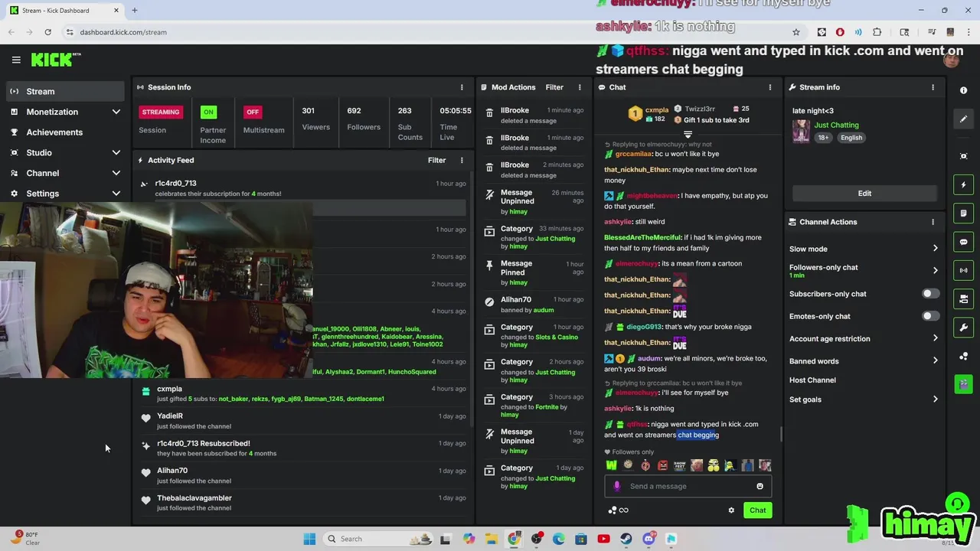
Task: Open Session Info panel options menu
Action: pos(462,87)
